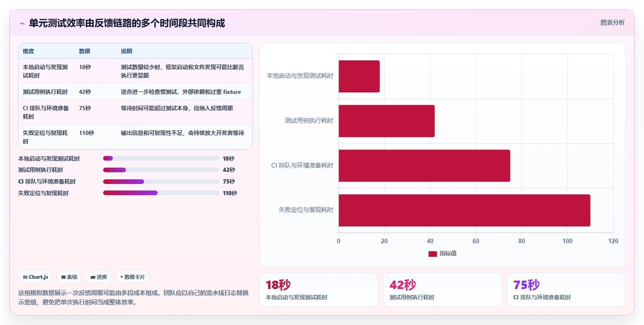The width and height of the screenshot is (644, 325).
Task: Click the description about 框架启动和文件发现
Action: (x=182, y=71)
